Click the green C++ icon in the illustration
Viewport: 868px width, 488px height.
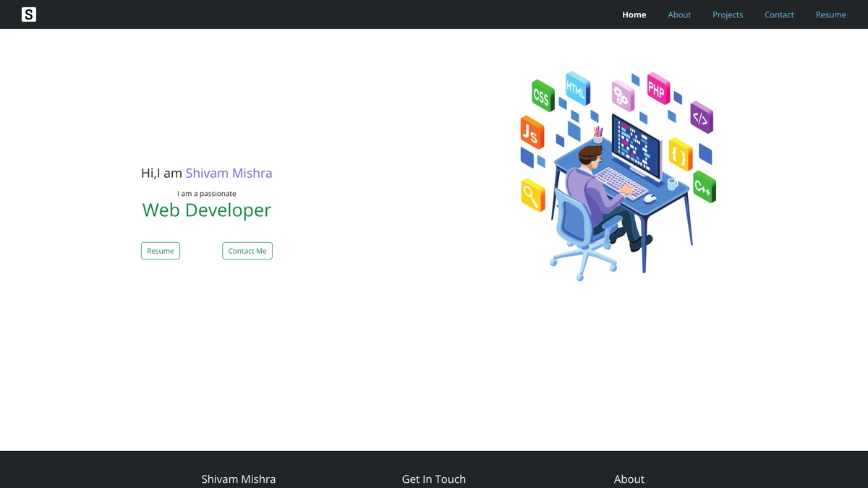point(704,187)
